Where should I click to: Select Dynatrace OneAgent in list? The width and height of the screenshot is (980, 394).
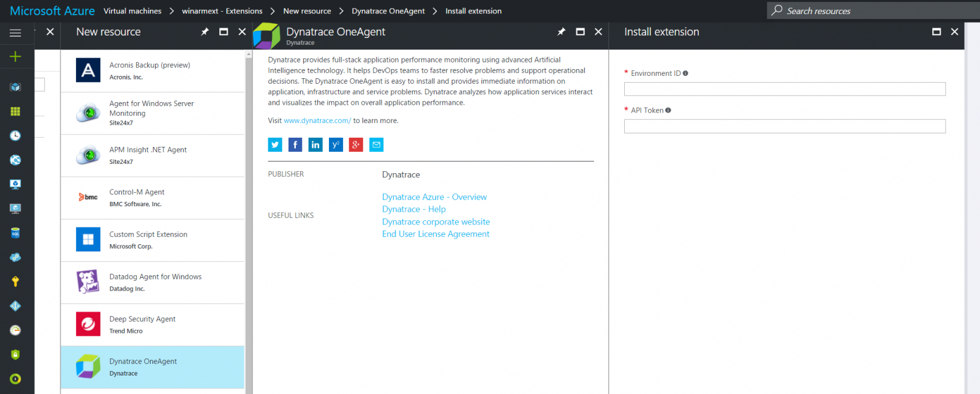(x=153, y=367)
